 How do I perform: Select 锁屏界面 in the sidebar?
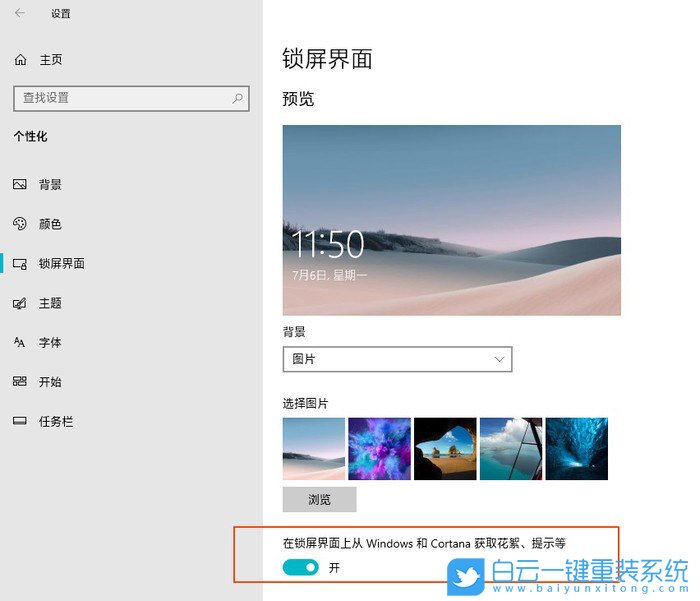pyautogui.click(x=62, y=263)
